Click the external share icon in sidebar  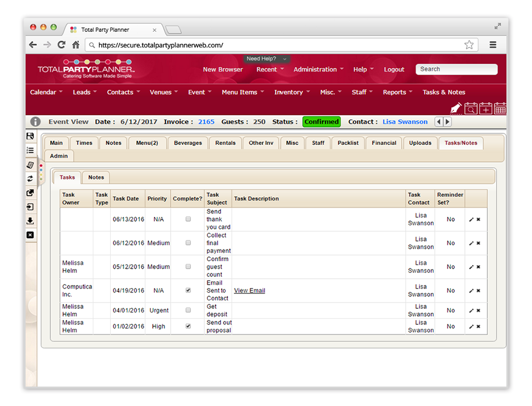(30, 193)
